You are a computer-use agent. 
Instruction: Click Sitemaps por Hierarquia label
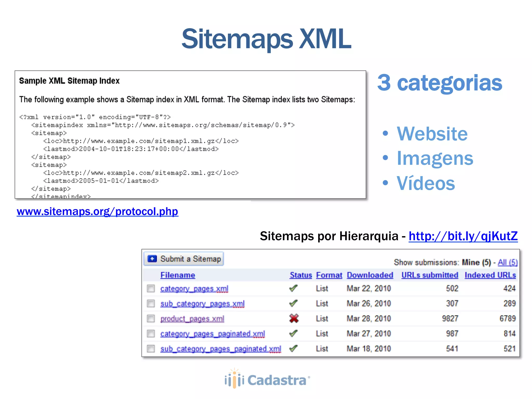(329, 236)
